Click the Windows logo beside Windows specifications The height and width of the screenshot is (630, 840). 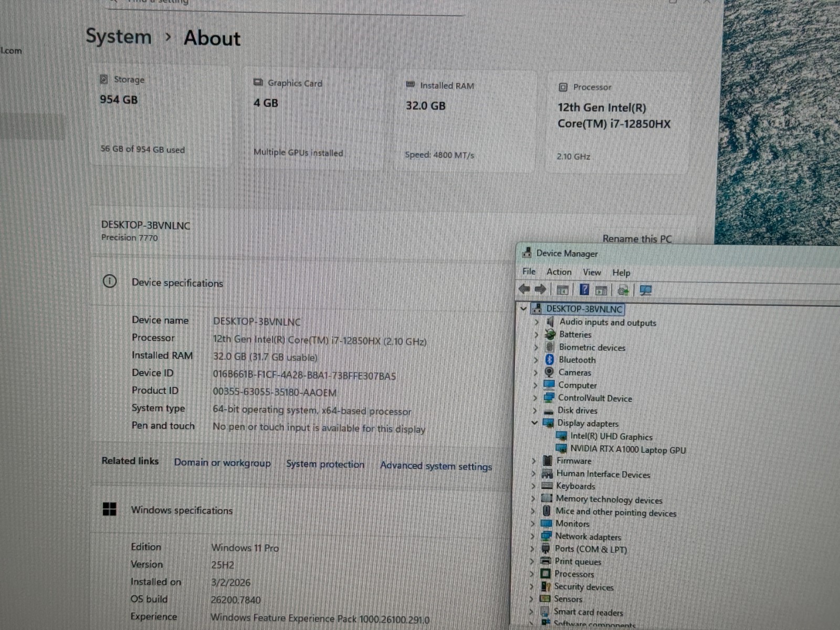coord(109,509)
